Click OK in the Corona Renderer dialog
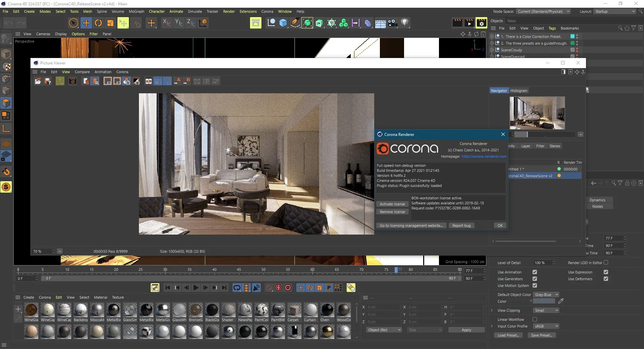Viewport: 644px width, 349px height. 500,225
